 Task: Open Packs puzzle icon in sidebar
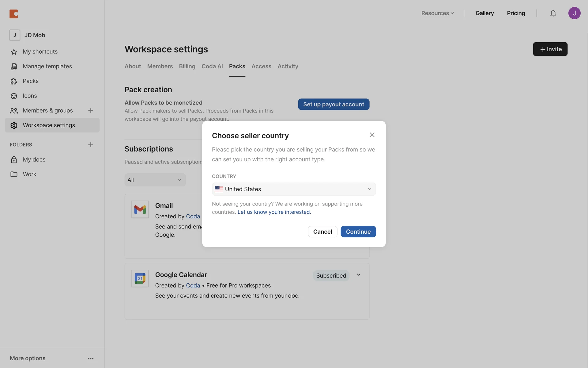point(14,81)
